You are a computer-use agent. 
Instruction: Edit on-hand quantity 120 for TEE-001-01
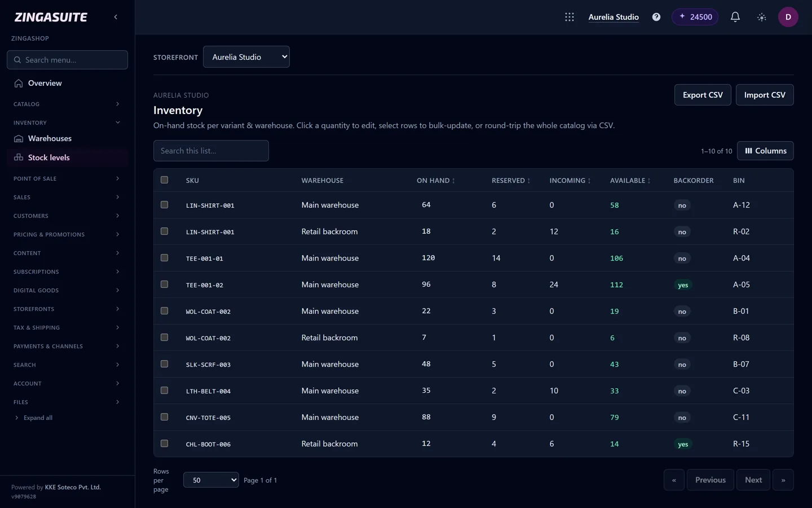pyautogui.click(x=429, y=258)
